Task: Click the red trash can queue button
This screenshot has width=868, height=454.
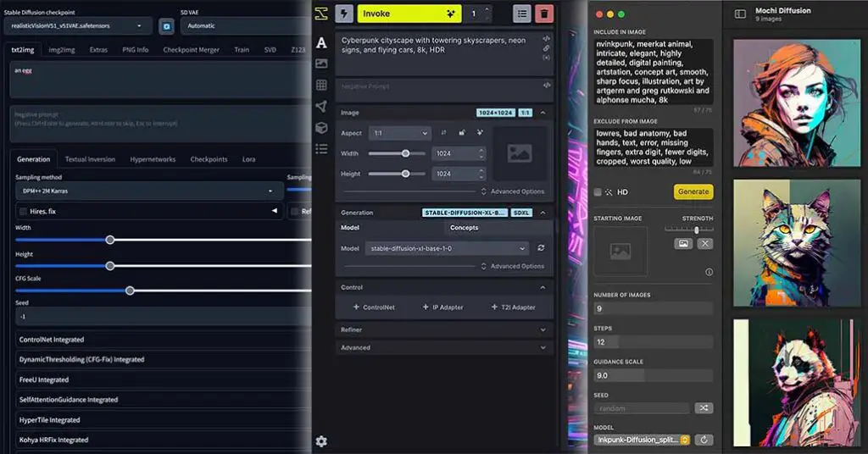Action: pos(544,14)
